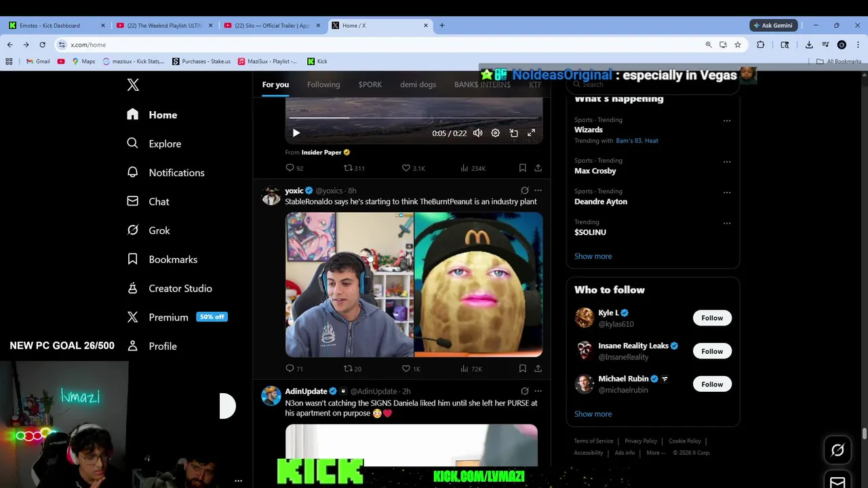
Task: Like yoxic's post
Action: [412, 368]
